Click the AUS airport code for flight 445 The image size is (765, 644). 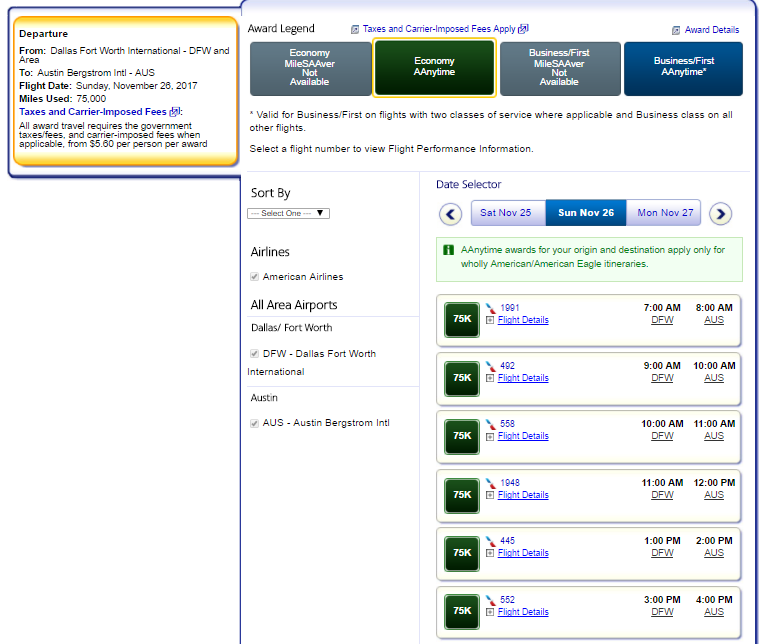click(714, 553)
